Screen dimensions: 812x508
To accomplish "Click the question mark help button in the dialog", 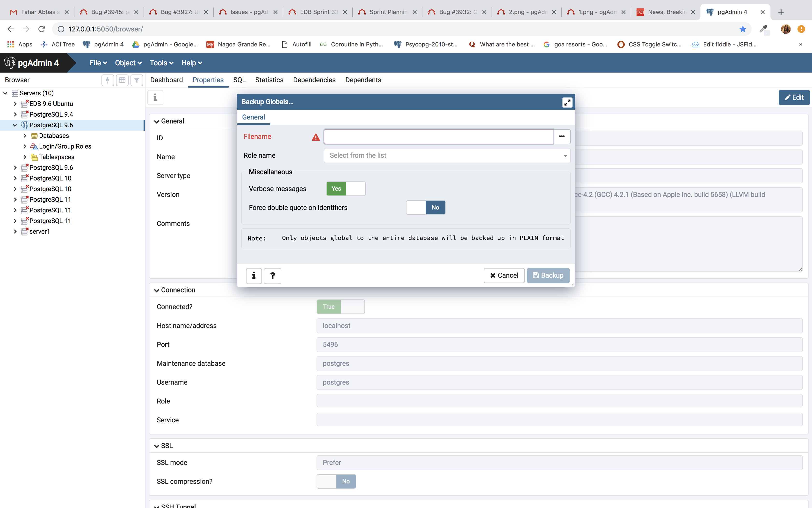I will [x=272, y=276].
